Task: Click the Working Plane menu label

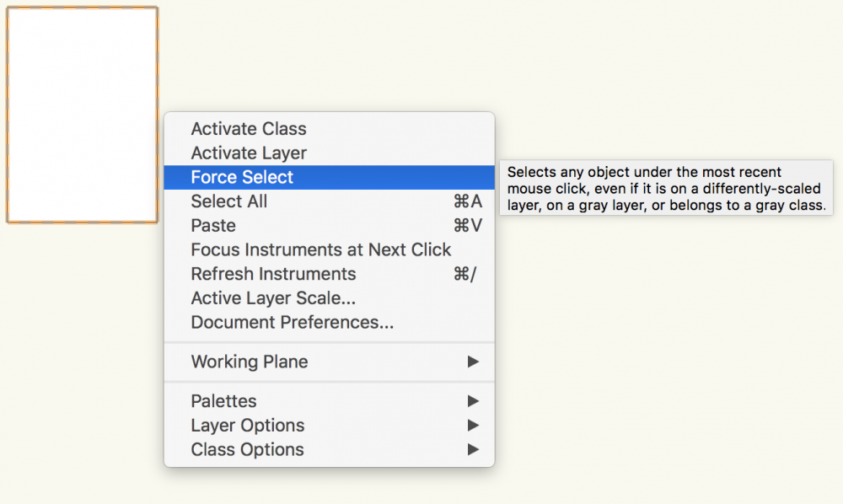Action: click(x=250, y=362)
